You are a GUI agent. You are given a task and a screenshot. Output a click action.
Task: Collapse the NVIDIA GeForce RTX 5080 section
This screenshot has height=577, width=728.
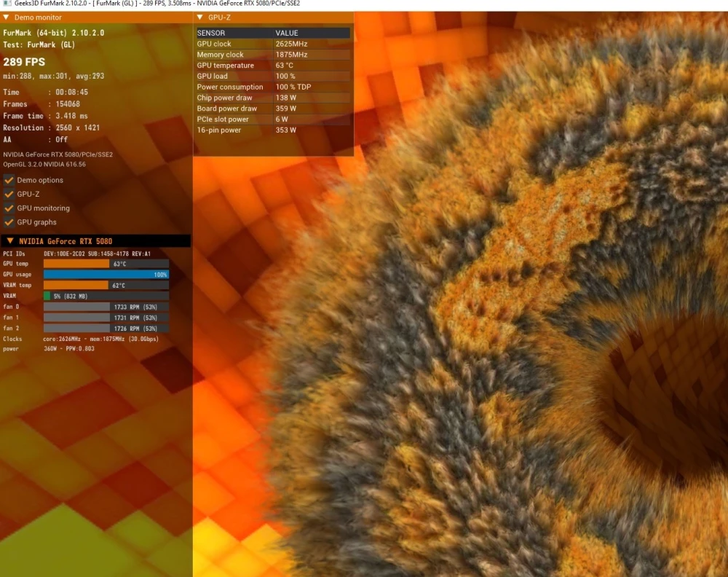[10, 240]
